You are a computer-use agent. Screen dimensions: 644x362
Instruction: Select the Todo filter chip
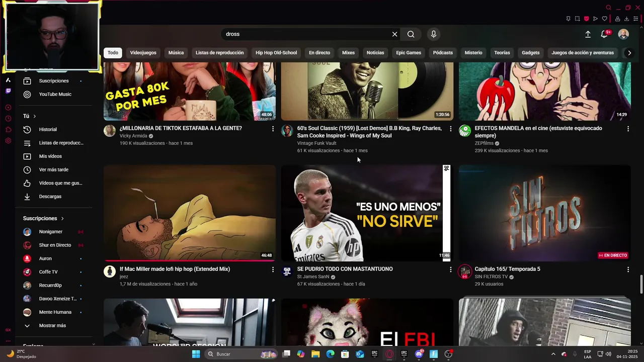pos(113,53)
